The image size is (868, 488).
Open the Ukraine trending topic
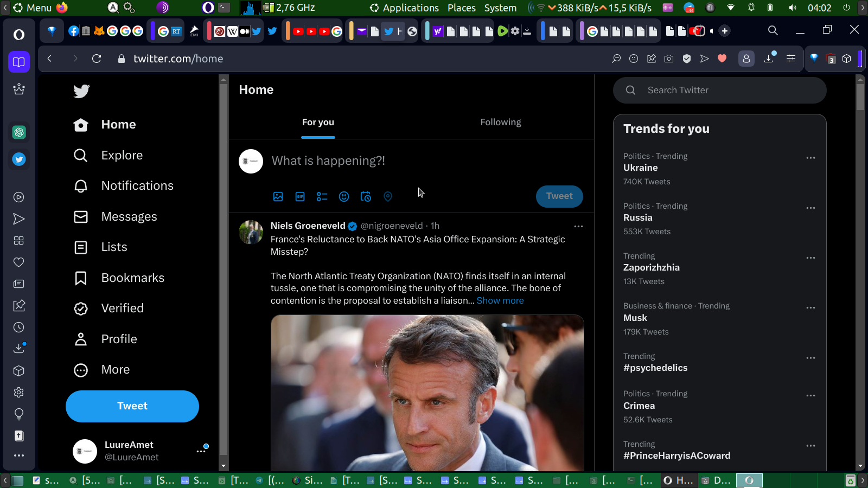click(641, 168)
